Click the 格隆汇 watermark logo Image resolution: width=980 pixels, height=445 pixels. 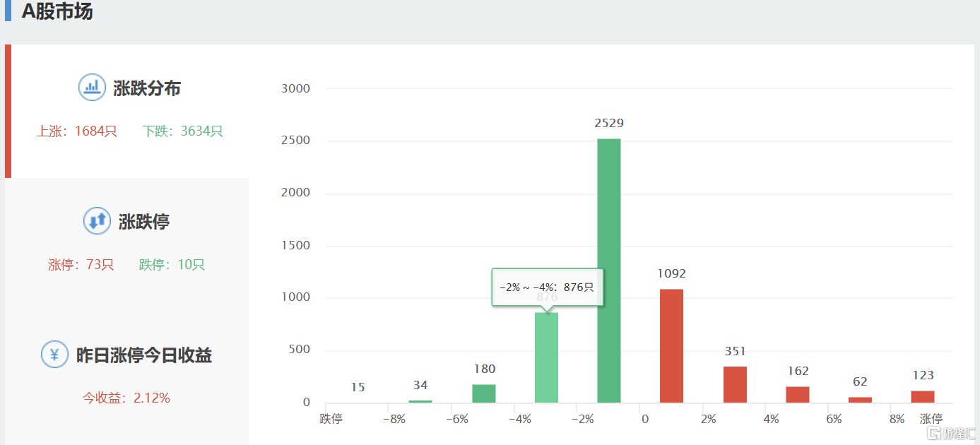tap(952, 433)
